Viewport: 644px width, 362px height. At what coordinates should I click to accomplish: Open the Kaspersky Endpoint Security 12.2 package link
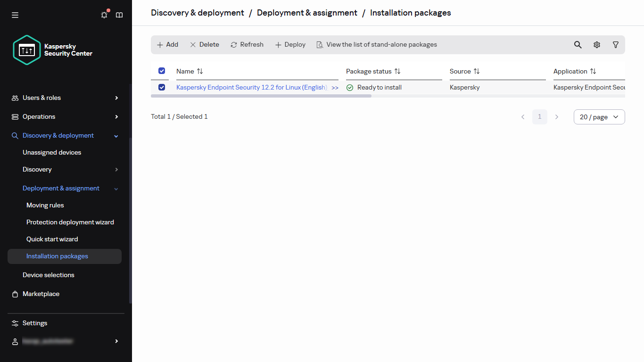(x=250, y=87)
